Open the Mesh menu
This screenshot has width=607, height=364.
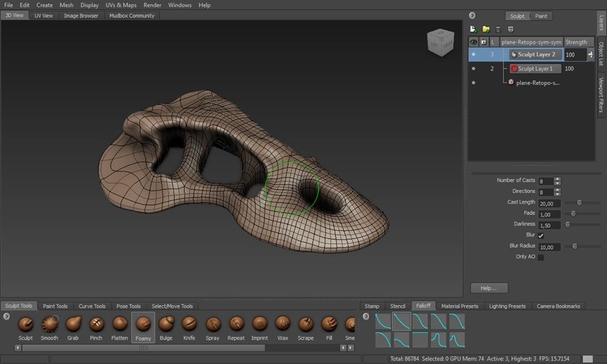pos(66,5)
